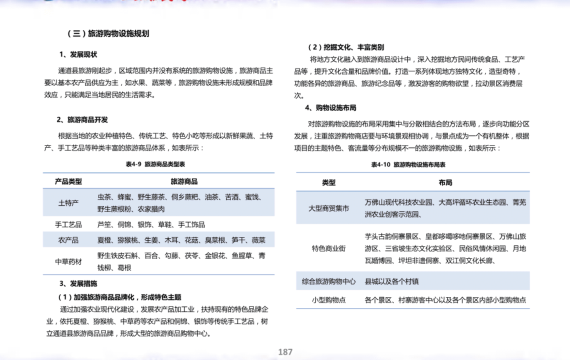
Task: Select the 4、购物设施布局 subheading
Action: click(330, 108)
